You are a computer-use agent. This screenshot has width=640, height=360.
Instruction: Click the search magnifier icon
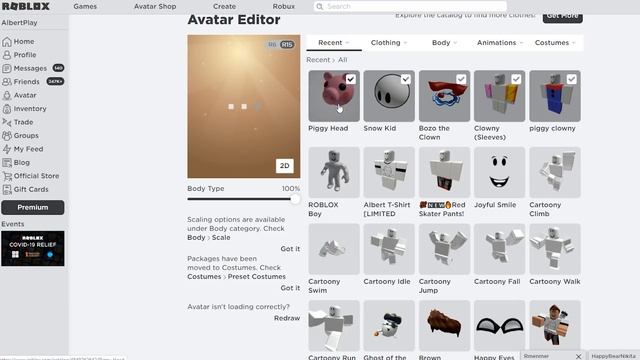click(320, 7)
